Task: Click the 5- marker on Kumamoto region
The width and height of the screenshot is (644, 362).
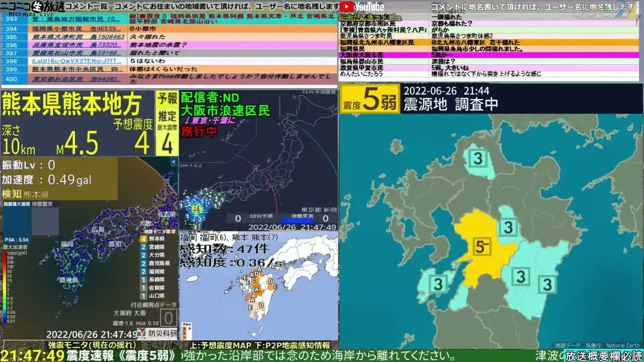Action: pyautogui.click(x=482, y=246)
